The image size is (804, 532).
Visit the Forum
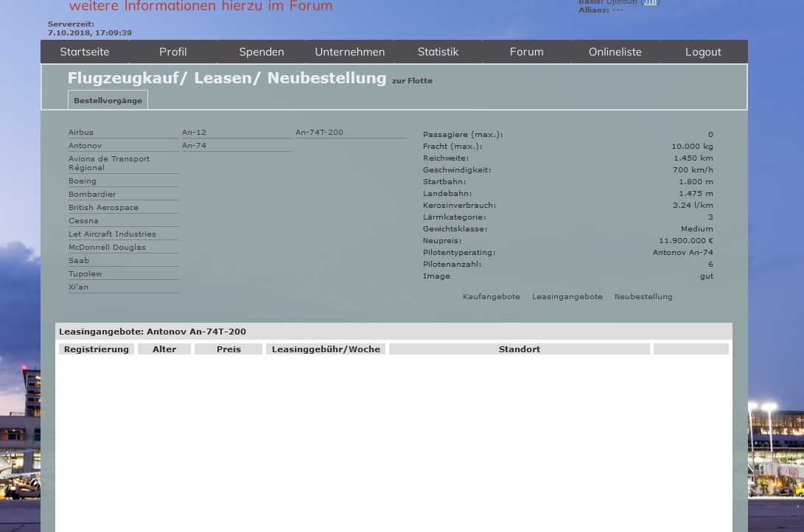click(527, 52)
